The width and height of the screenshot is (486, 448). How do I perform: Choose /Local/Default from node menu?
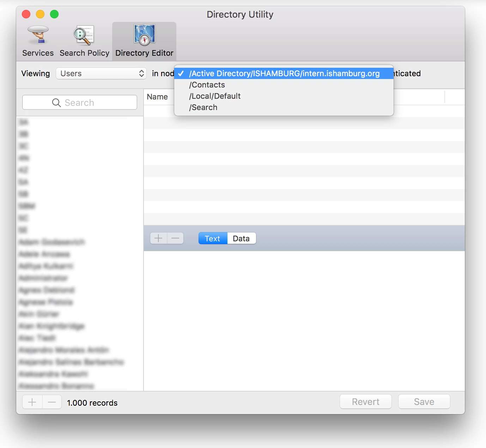point(284,96)
